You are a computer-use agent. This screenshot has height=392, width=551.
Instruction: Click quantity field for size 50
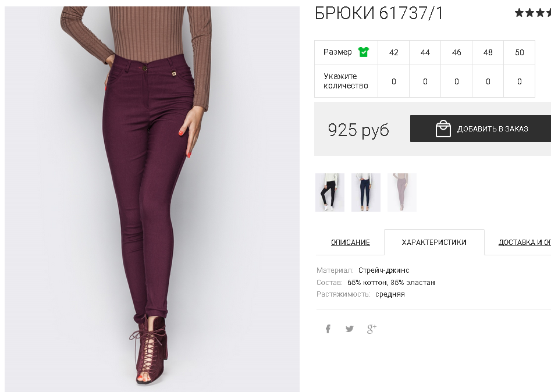pyautogui.click(x=520, y=81)
